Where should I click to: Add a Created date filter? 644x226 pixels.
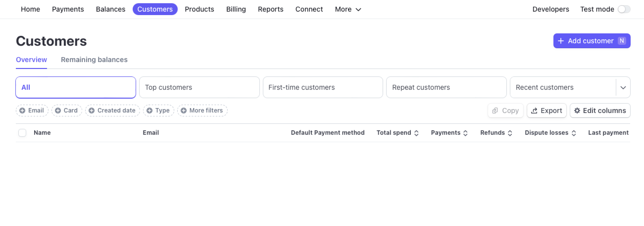coord(112,110)
